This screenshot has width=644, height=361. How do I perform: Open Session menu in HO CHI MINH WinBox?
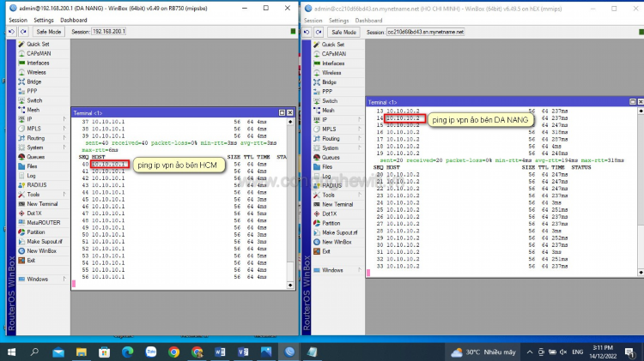click(313, 21)
